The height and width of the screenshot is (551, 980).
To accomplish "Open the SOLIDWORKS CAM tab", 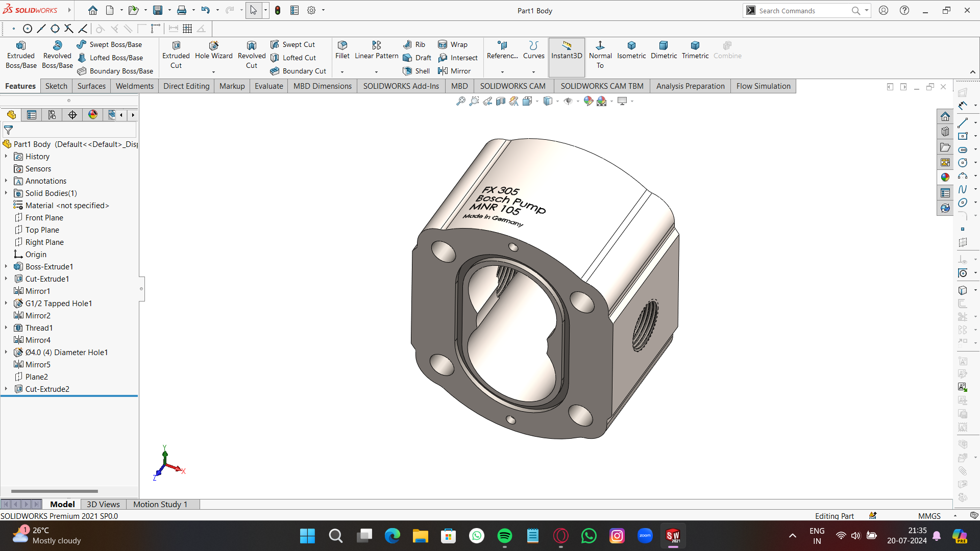I will click(x=512, y=86).
